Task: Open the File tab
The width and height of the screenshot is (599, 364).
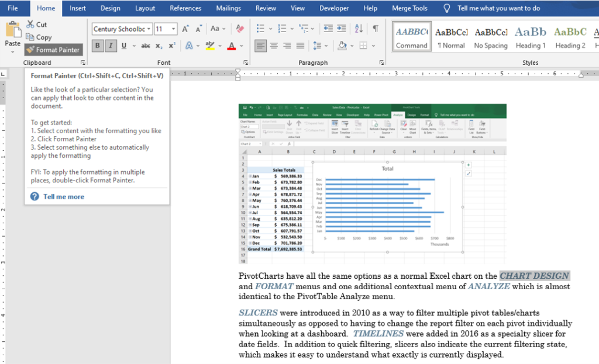Action: [x=13, y=8]
